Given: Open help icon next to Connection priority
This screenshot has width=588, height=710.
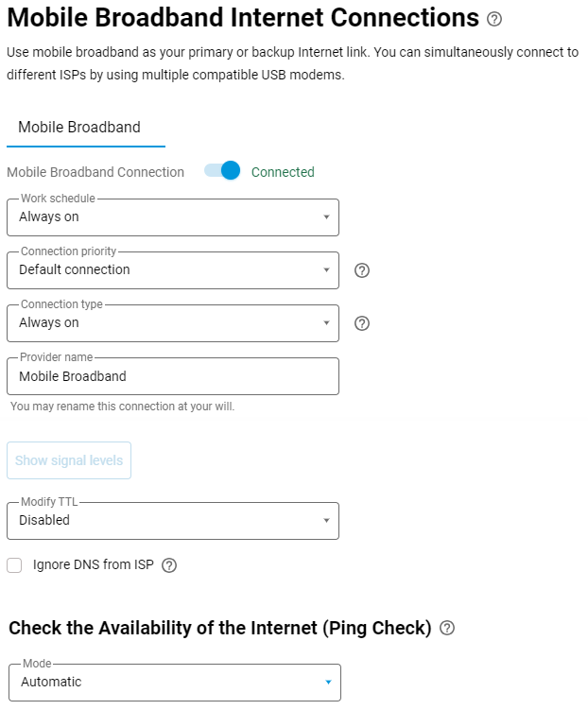Looking at the screenshot, I should (x=361, y=270).
